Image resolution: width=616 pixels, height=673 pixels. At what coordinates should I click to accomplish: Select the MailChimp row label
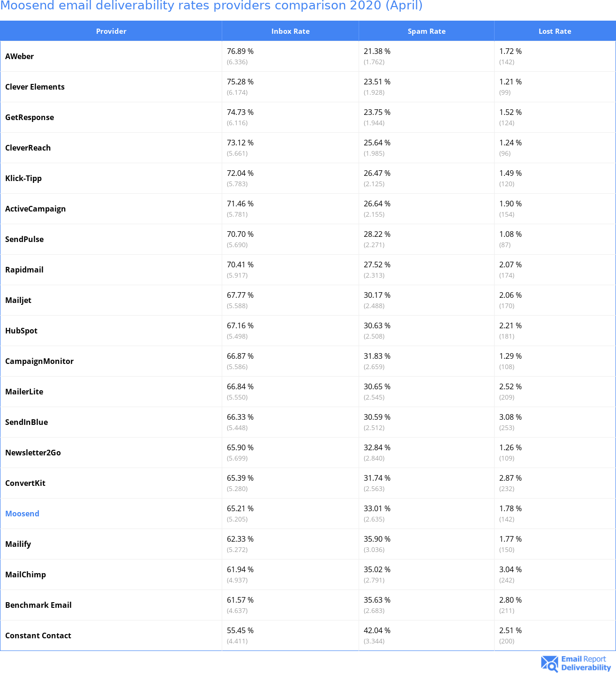25,575
